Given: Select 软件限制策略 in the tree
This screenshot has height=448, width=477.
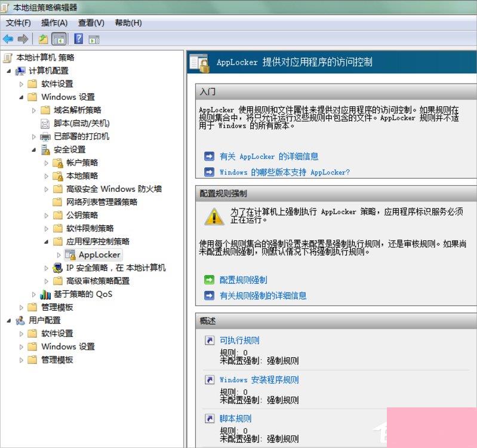Looking at the screenshot, I should tap(90, 228).
